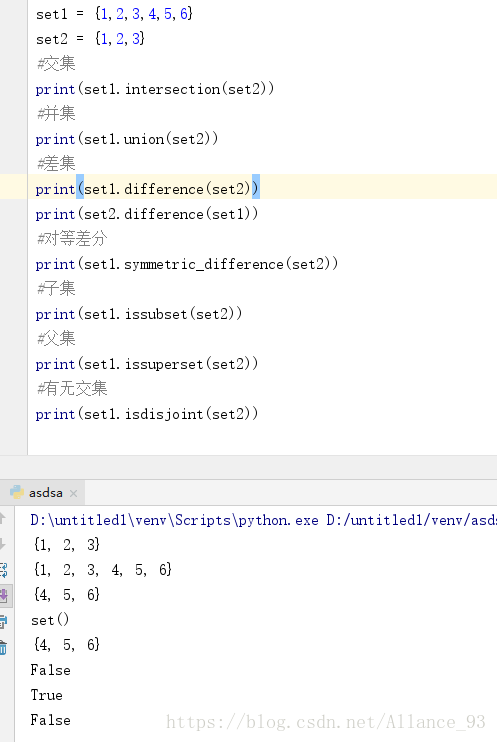The width and height of the screenshot is (497, 742).
Task: Click console output line {1, 2, 3}
Action: [x=66, y=545]
